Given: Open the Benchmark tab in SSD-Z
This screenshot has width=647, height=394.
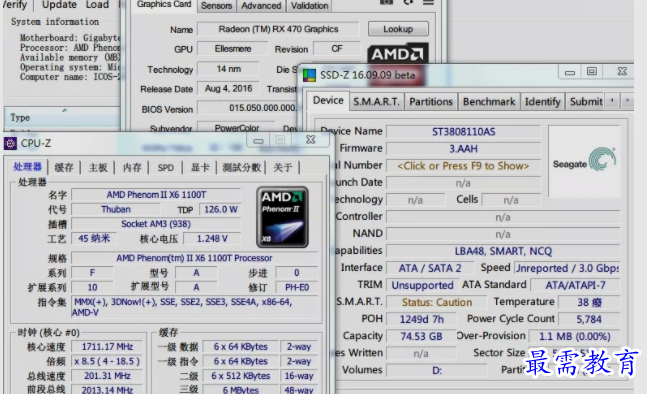Looking at the screenshot, I should pos(489,101).
